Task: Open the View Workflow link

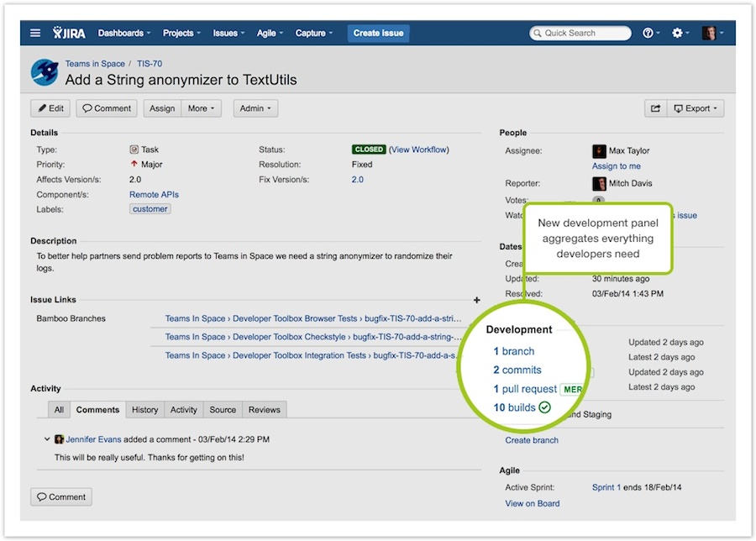Action: point(419,150)
